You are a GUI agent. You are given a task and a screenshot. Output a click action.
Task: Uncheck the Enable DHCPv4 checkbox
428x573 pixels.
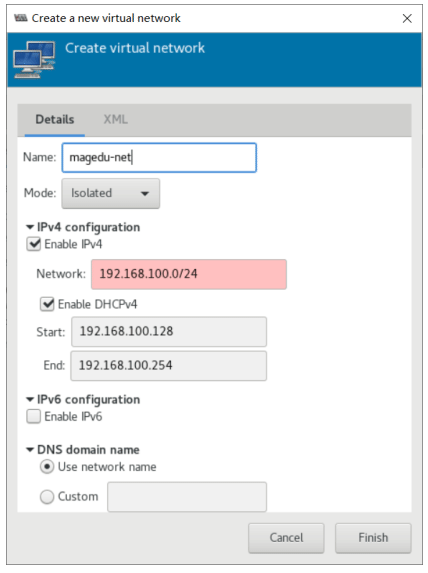coord(47,304)
